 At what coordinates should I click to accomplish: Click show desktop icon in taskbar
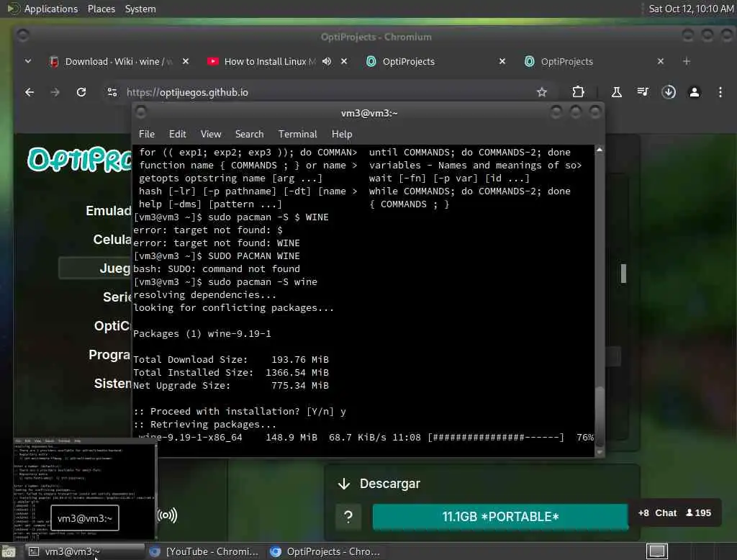click(9, 551)
